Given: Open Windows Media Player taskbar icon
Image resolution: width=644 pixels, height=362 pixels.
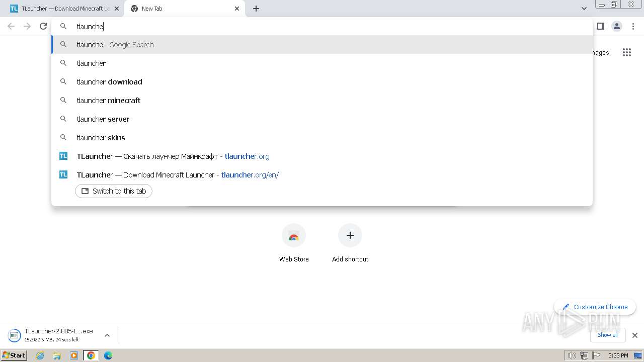Looking at the screenshot, I should (x=74, y=355).
